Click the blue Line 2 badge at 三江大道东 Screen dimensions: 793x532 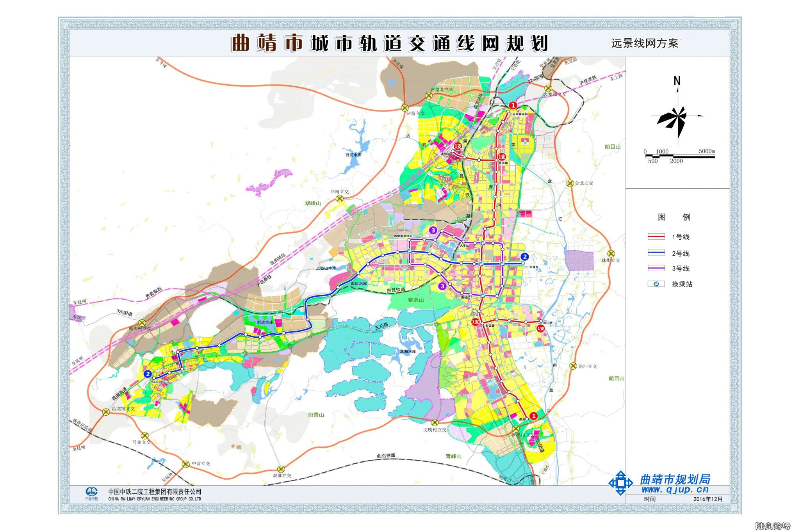(x=525, y=256)
